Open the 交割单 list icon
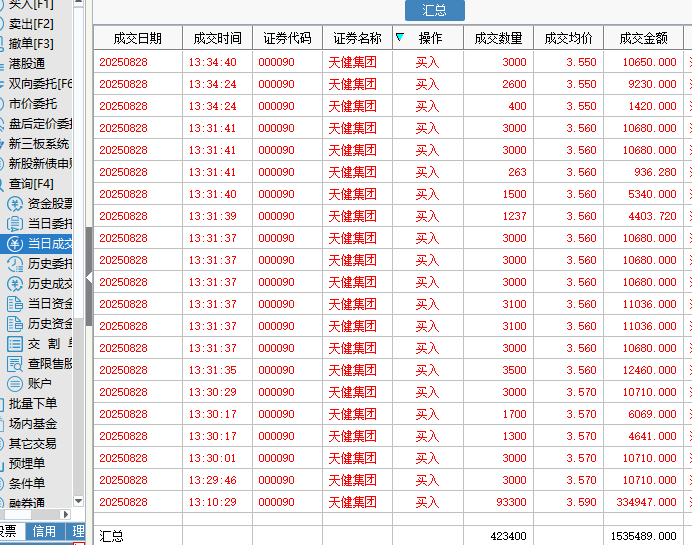This screenshot has height=545, width=692. (15, 344)
